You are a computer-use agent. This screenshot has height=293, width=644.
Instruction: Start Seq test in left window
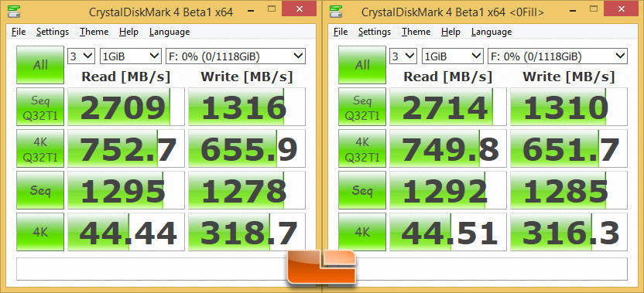[40, 190]
